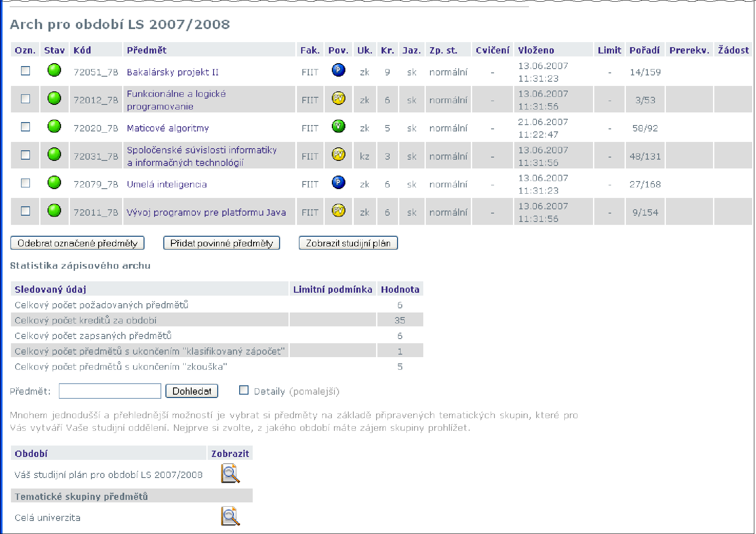Open Umelá inteligencia link
The width and height of the screenshot is (756, 534).
point(167,184)
